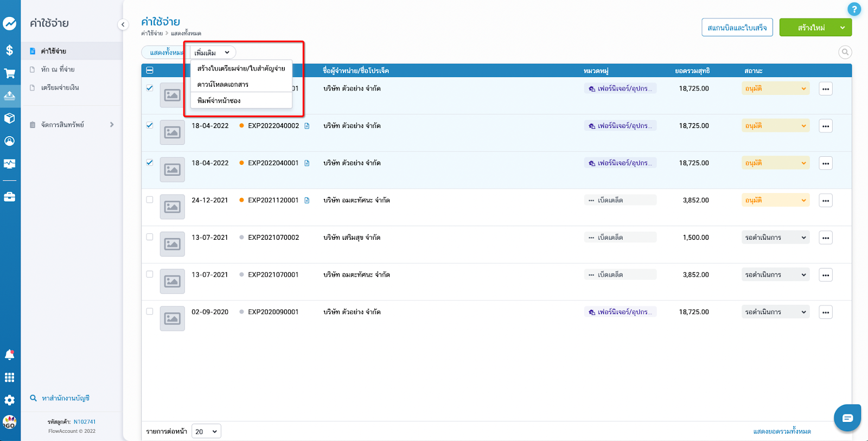Select ดาวน์โหลดเอกสาร from the dropdown menu
The height and width of the screenshot is (441, 868).
(223, 85)
